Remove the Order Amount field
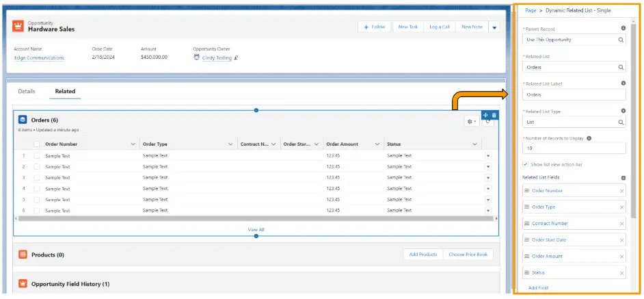Screen dimensions: 644x299 click(x=621, y=257)
